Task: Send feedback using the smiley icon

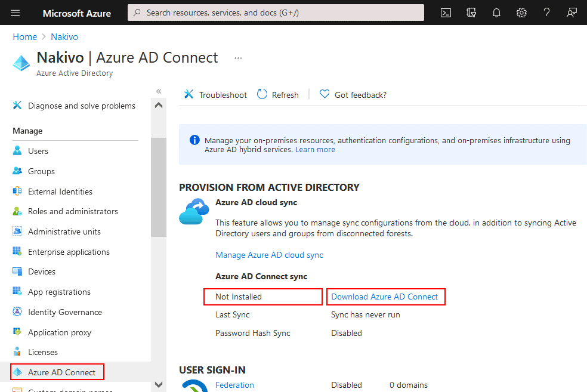Action: (571, 13)
